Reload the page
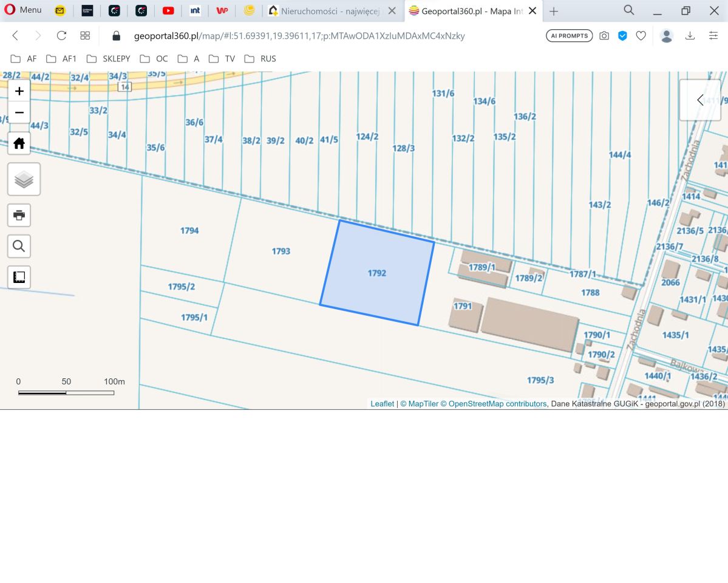Viewport: 728px width, 583px height. (x=61, y=36)
